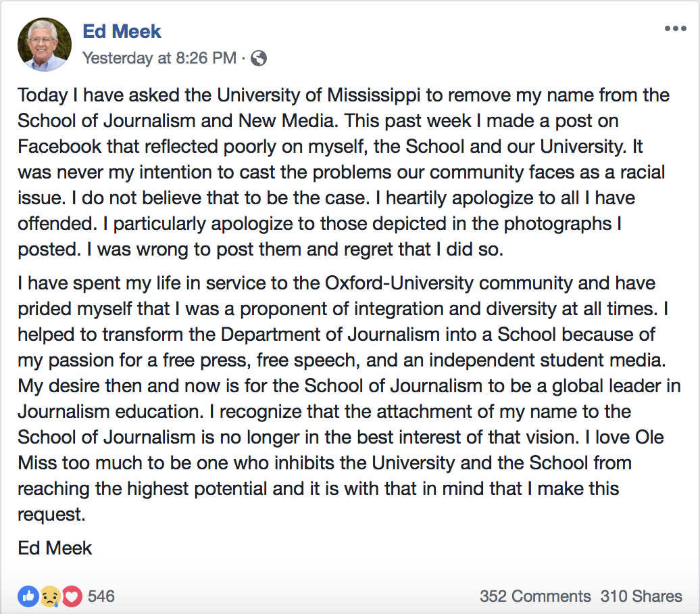This screenshot has height=614, width=700.
Task: Open Ed Meek's profile picture
Action: (x=45, y=44)
